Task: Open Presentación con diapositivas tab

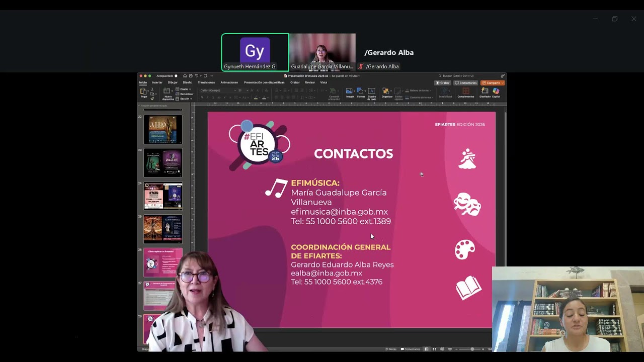Action: pyautogui.click(x=264, y=82)
